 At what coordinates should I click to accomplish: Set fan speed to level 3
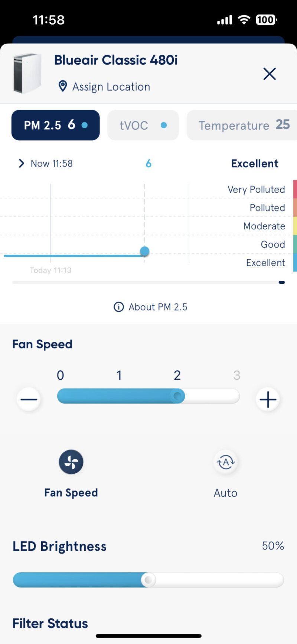point(236,375)
